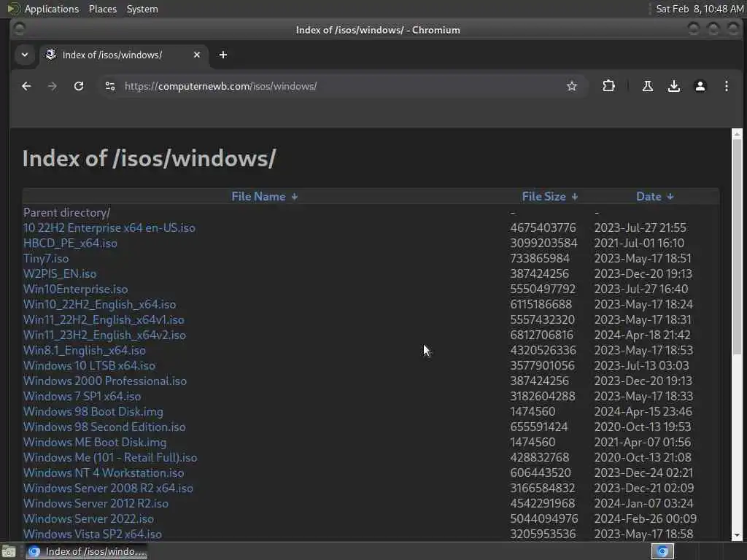
Task: Download Windows 98 Second Edition.iso
Action: pyautogui.click(x=104, y=427)
